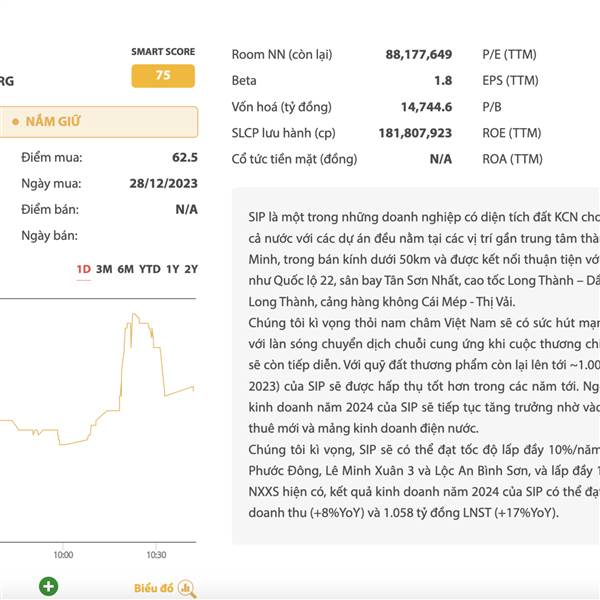Click the SIP company description text box
The width and height of the screenshot is (600, 600).
[416, 366]
